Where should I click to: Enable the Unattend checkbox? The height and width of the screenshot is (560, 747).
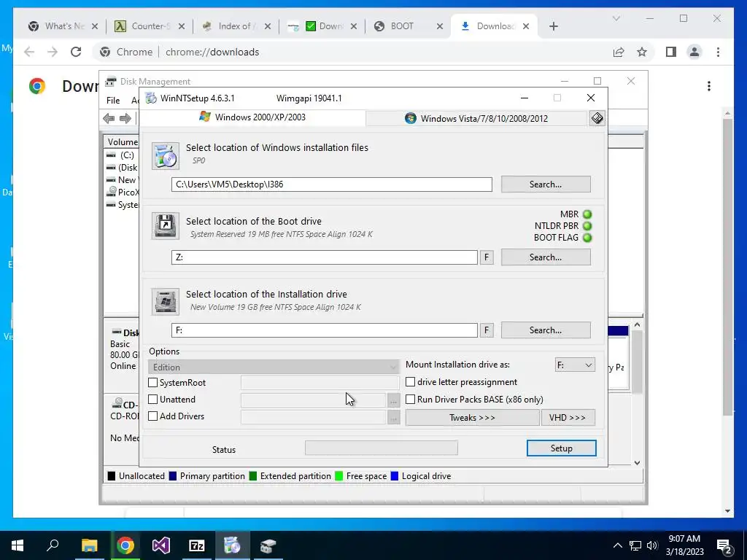pyautogui.click(x=153, y=400)
